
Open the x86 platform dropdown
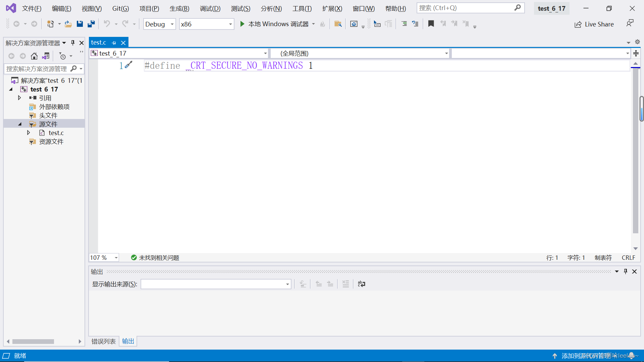[x=230, y=24]
